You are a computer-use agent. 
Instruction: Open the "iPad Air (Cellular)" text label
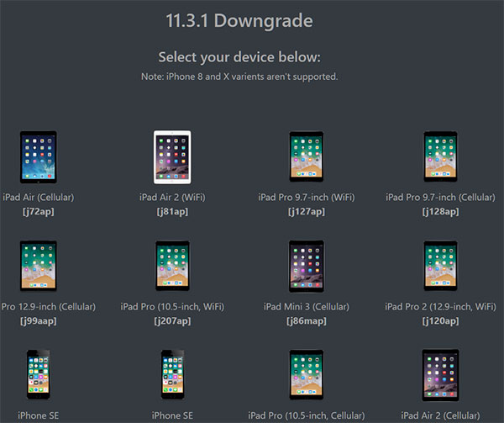(39, 198)
